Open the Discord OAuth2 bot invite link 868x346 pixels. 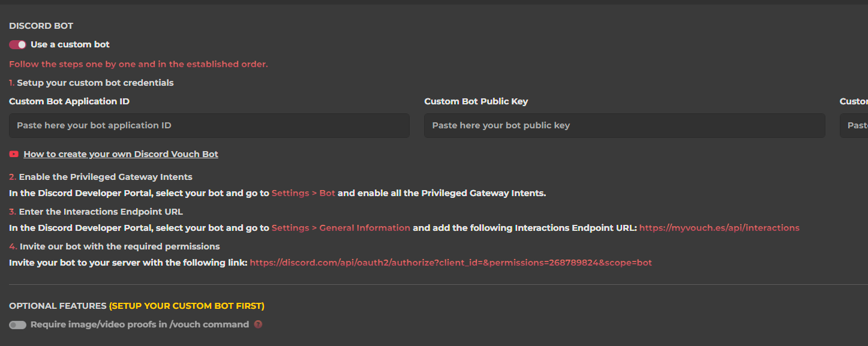(450, 263)
